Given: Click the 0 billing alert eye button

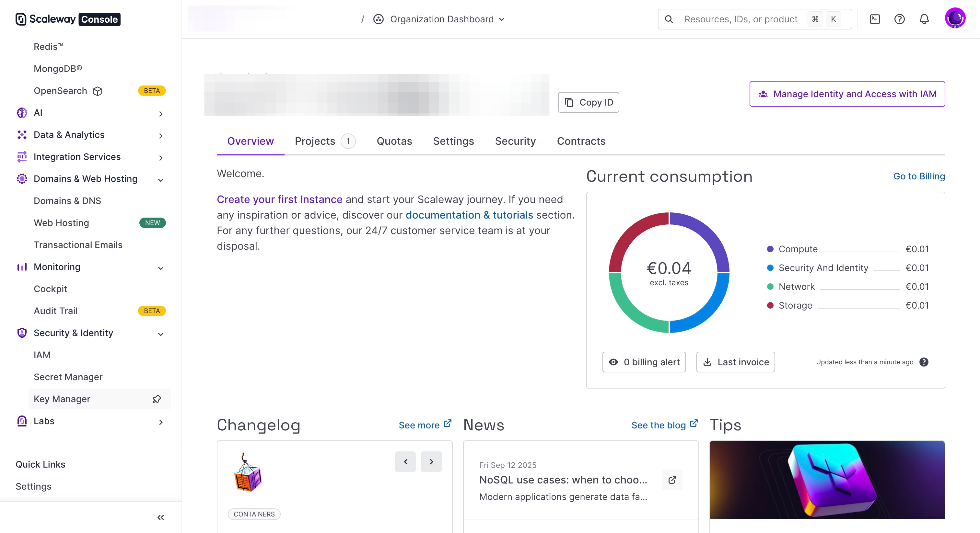Looking at the screenshot, I should point(644,362).
